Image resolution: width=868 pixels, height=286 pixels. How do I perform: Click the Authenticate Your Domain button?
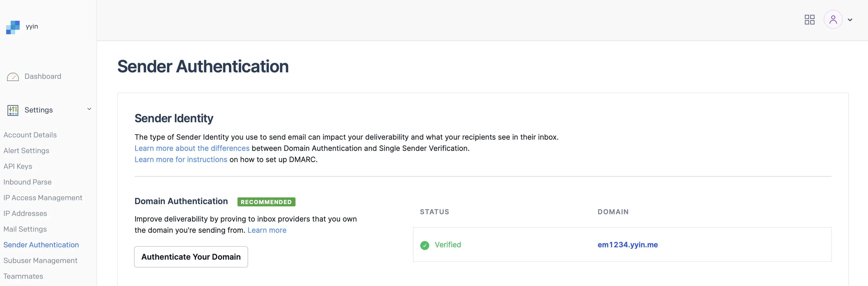pos(191,257)
